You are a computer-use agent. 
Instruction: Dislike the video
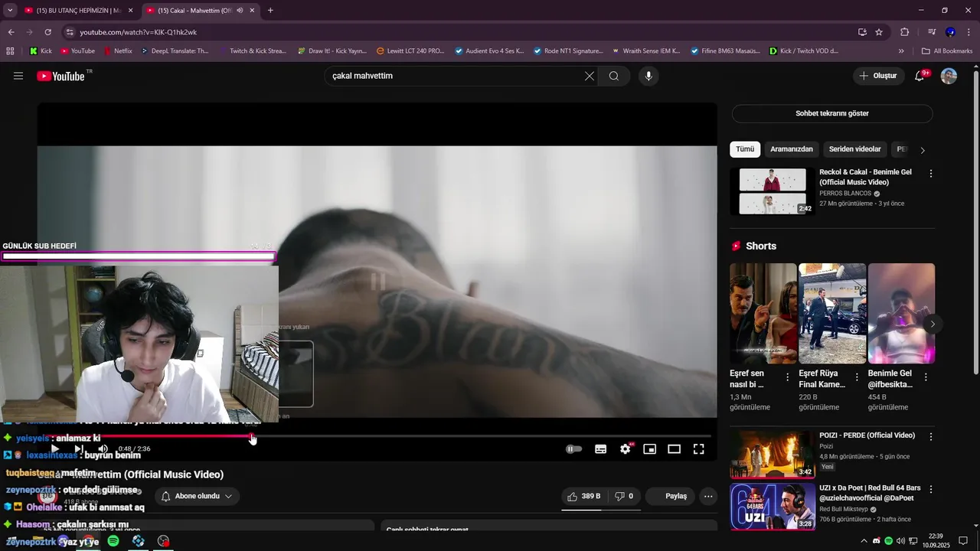624,496
